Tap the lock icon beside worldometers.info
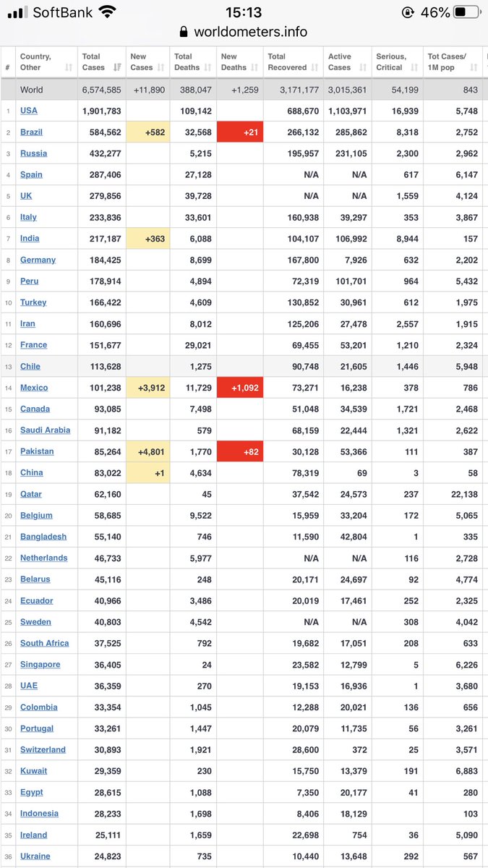This screenshot has height=868, width=488. [x=183, y=32]
